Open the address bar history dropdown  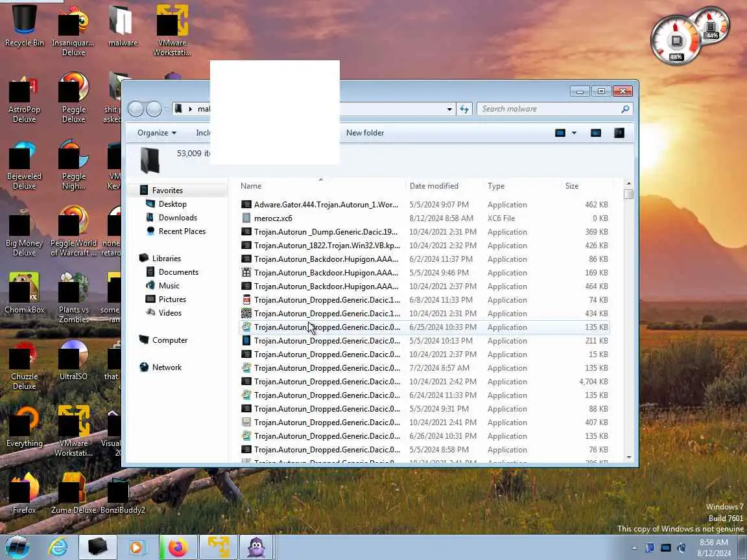pos(449,109)
